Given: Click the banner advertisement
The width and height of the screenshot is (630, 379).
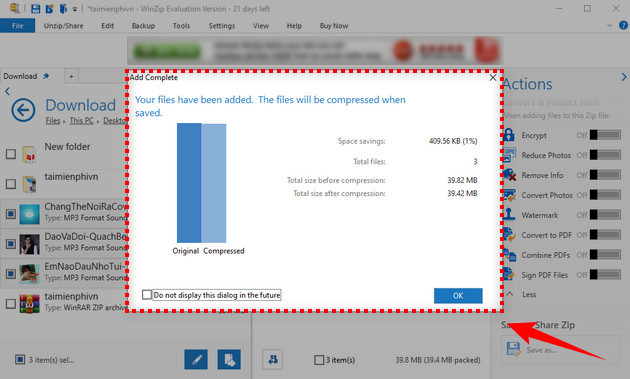Looking at the screenshot, I should (x=315, y=51).
